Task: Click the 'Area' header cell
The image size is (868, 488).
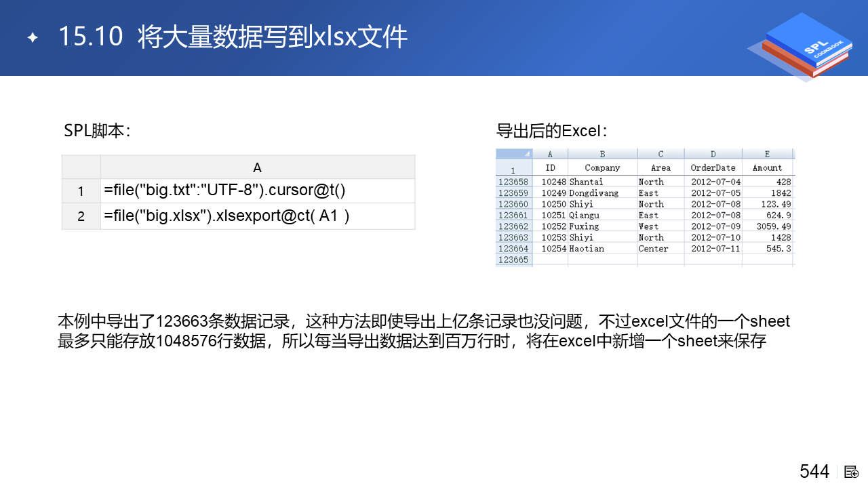Action: point(661,167)
